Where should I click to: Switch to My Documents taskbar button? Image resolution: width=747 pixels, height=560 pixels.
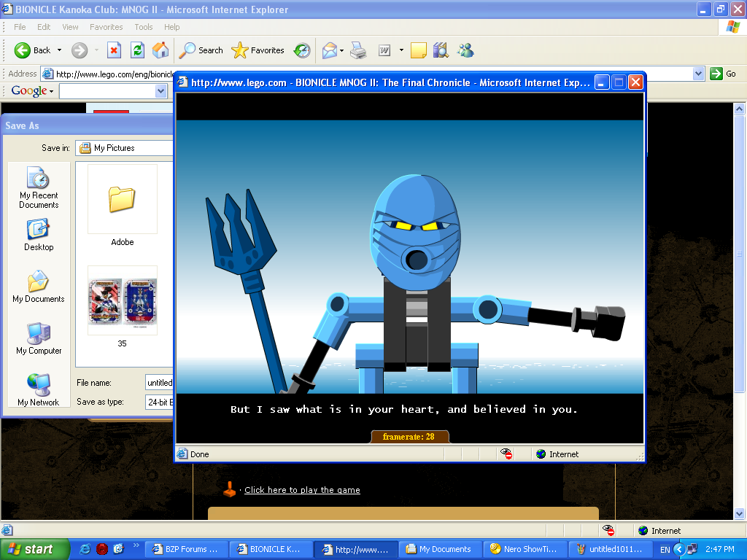point(440,549)
